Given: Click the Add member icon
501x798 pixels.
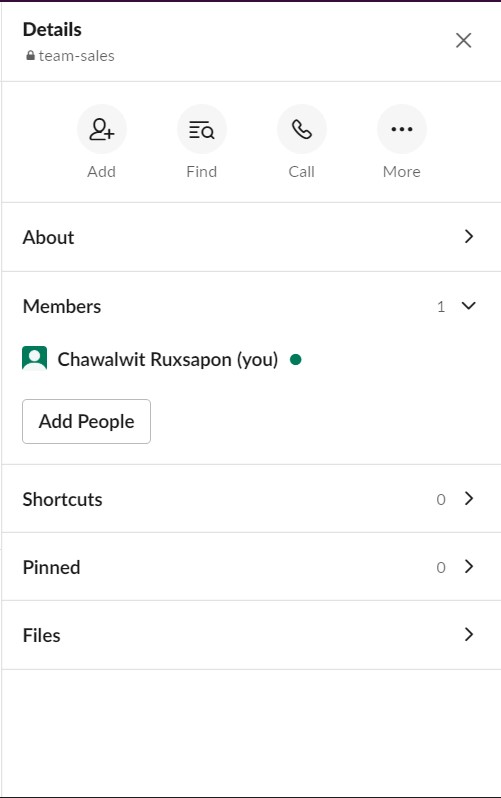Looking at the screenshot, I should point(101,129).
